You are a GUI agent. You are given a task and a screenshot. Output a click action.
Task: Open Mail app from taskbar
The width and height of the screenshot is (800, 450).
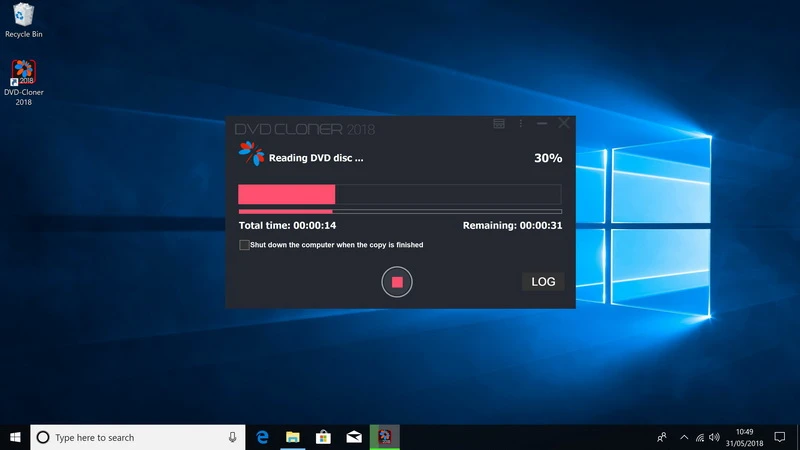click(354, 437)
